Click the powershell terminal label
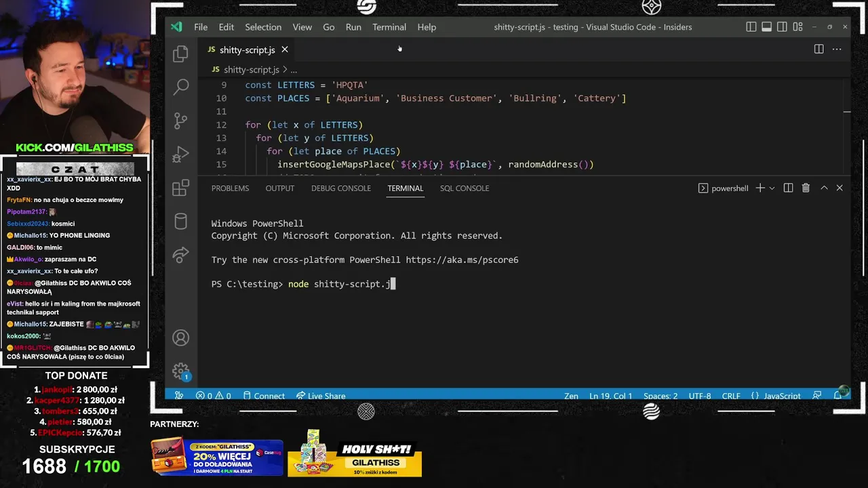Viewport: 868px width, 488px height. 724,188
